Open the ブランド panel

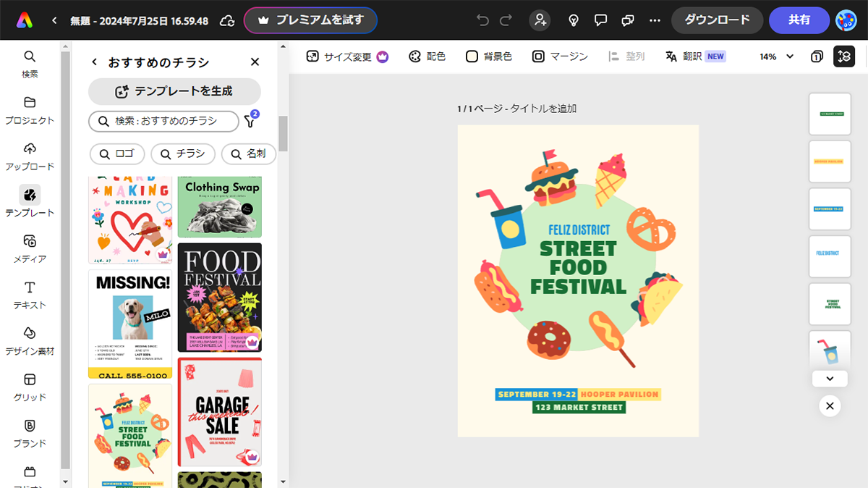pos(29,433)
